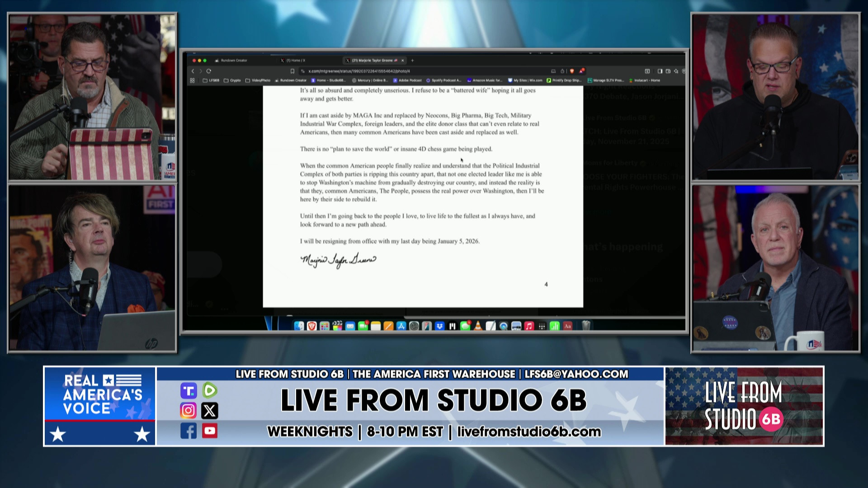Image resolution: width=868 pixels, height=488 pixels.
Task: Click the back navigation arrow
Action: (193, 71)
